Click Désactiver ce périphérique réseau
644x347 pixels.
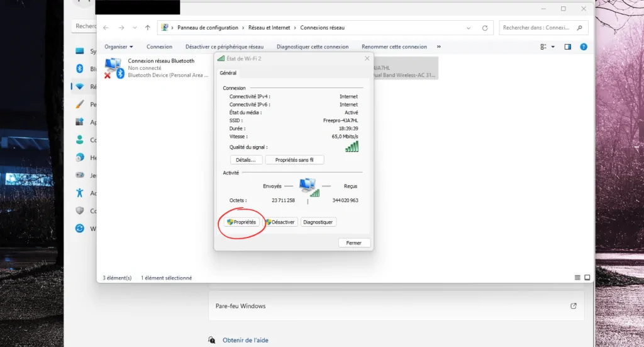coord(225,47)
